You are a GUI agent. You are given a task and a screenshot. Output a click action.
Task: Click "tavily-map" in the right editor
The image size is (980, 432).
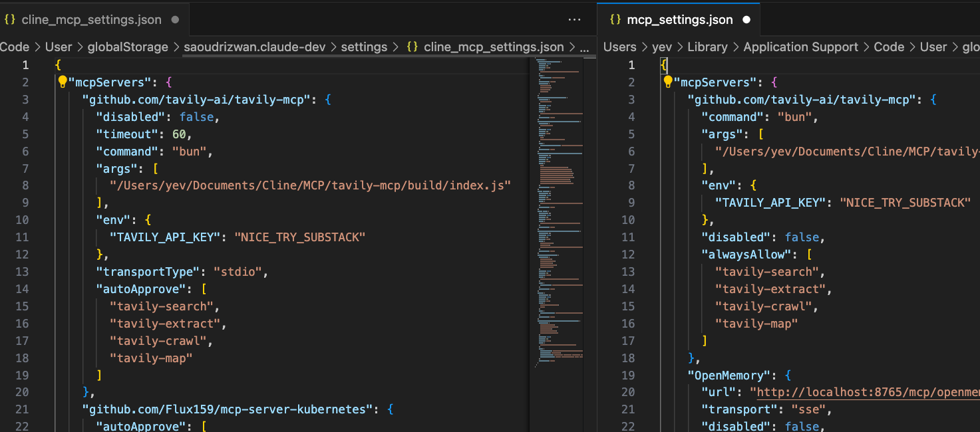756,324
